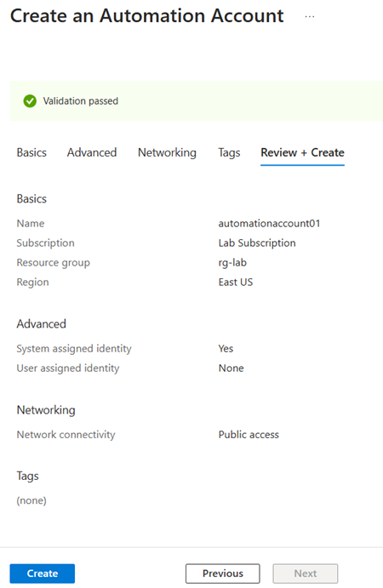Click the Lab Subscription value
The width and height of the screenshot is (383, 588).
tap(257, 243)
